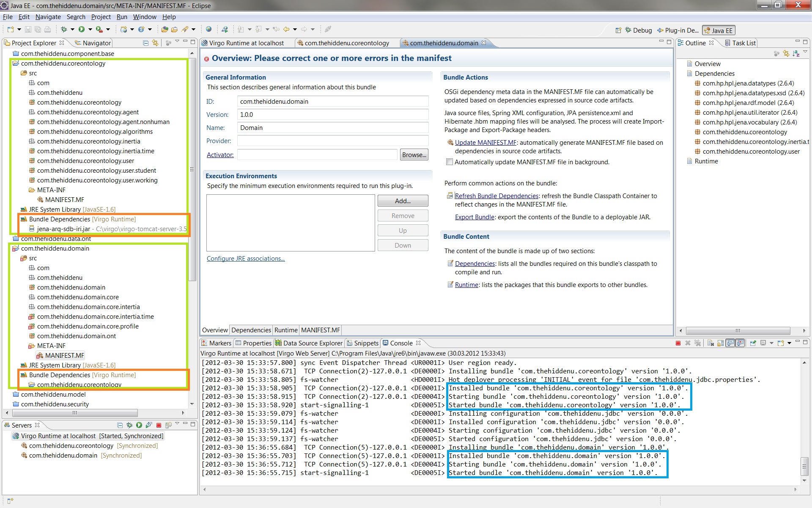
Task: Toggle Link with Editor in Project Explorer
Action: coord(155,43)
